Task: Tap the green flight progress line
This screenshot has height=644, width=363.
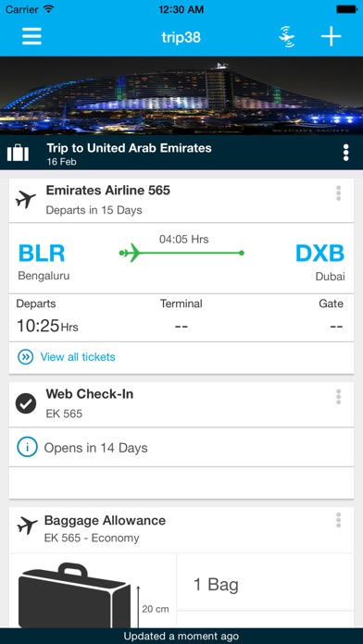Action: click(181, 253)
